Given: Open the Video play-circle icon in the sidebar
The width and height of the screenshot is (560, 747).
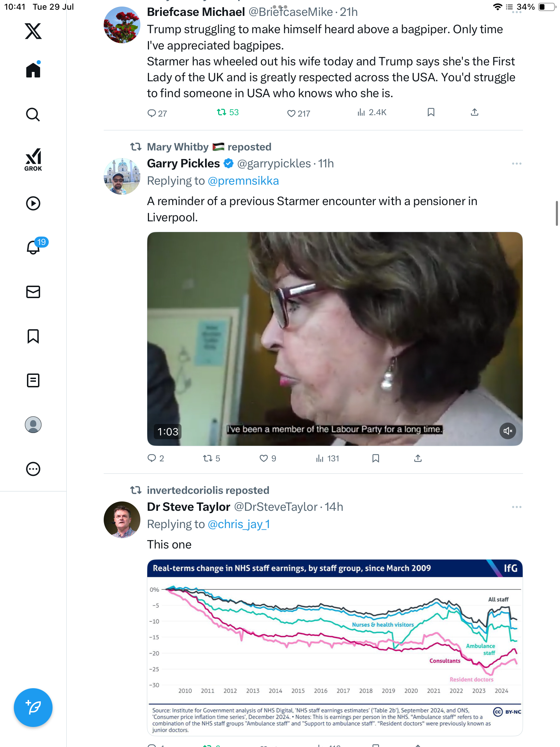Looking at the screenshot, I should point(33,203).
